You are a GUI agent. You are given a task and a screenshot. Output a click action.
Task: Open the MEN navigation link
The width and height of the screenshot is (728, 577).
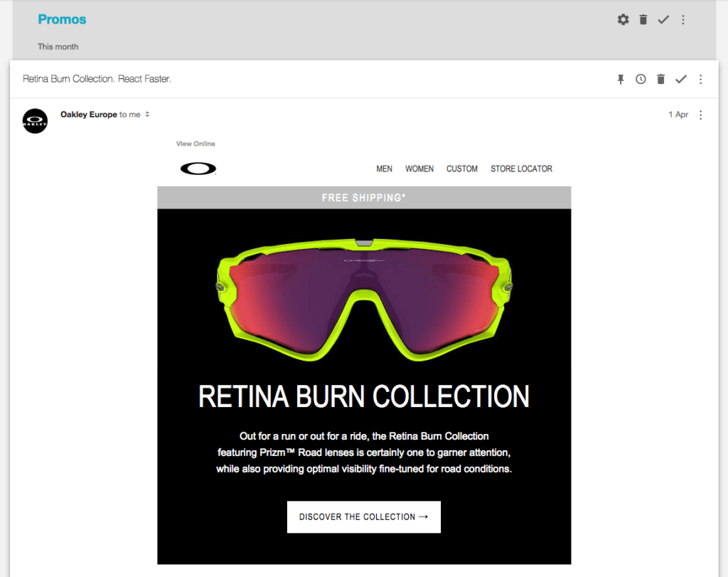384,169
